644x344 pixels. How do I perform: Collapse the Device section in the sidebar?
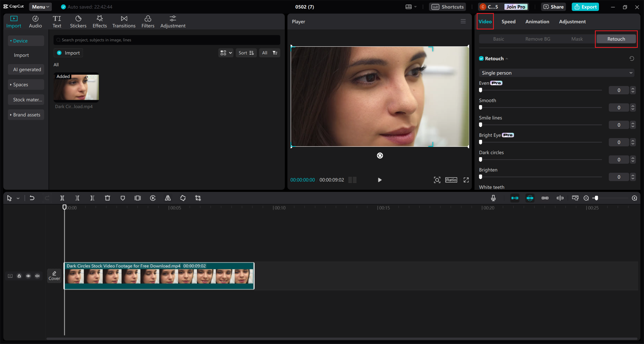11,40
